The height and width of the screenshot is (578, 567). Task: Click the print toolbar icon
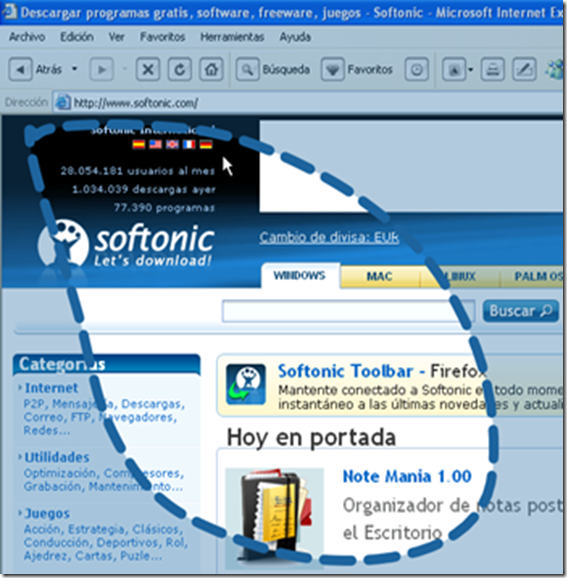[x=493, y=69]
